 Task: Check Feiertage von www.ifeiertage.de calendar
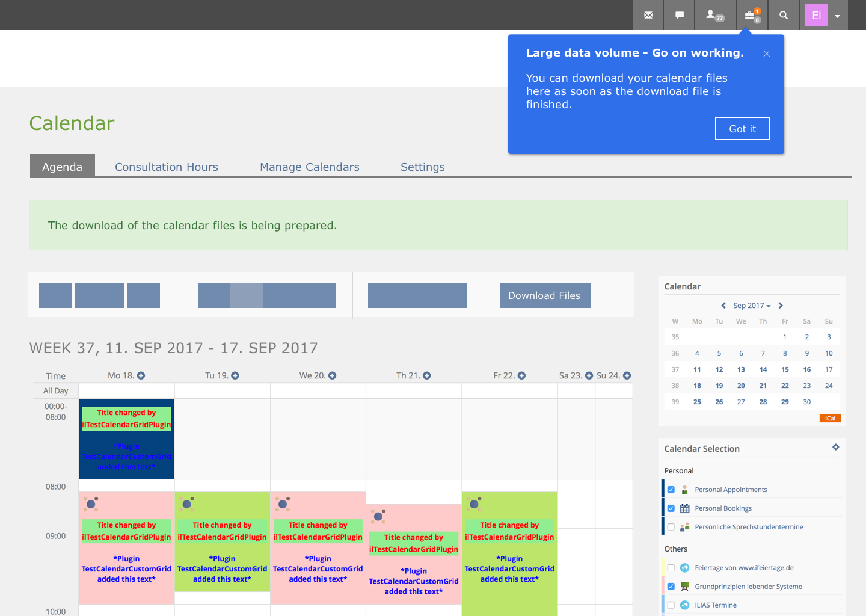(671, 568)
